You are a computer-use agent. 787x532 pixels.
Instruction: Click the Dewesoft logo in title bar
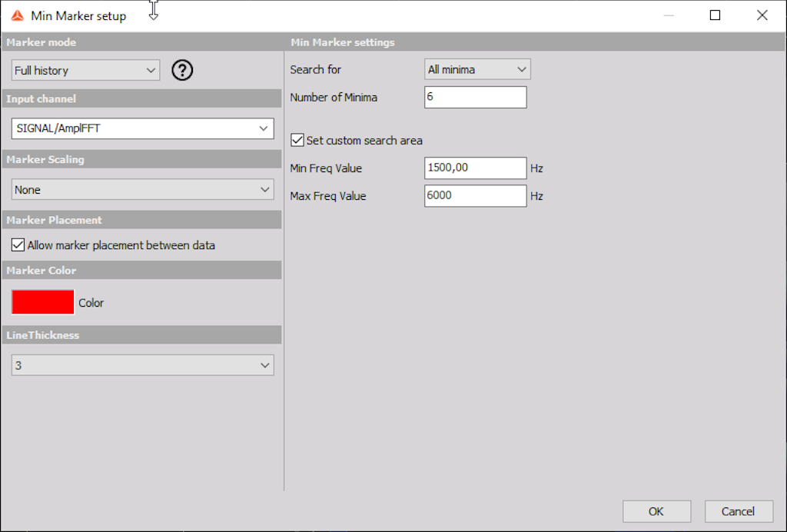(17, 16)
